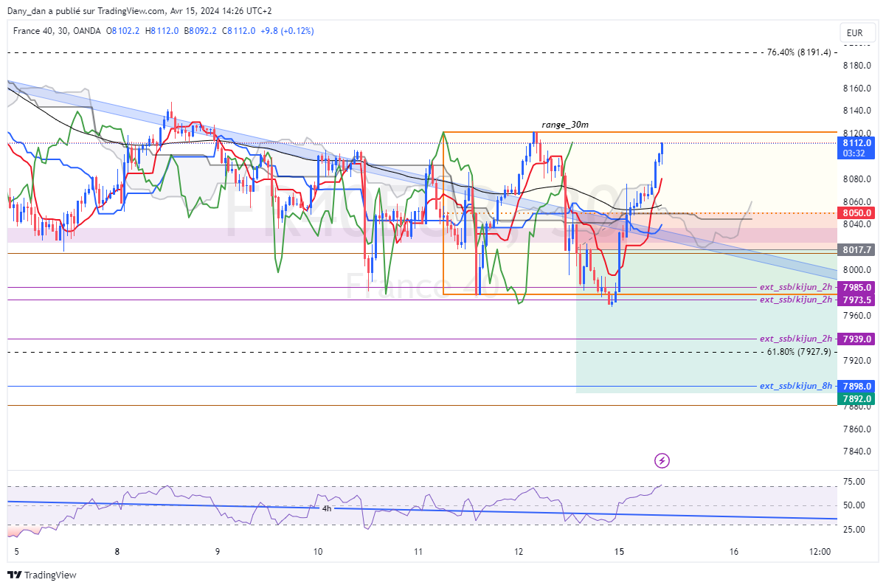The image size is (886, 588).
Task: Click the green 7892.0 target price label
Action: click(x=856, y=398)
